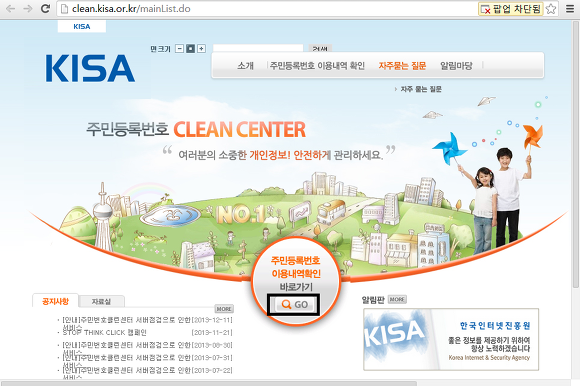Image resolution: width=580 pixels, height=386 pixels.
Task: Click the site search input field
Action: pyautogui.click(x=258, y=48)
